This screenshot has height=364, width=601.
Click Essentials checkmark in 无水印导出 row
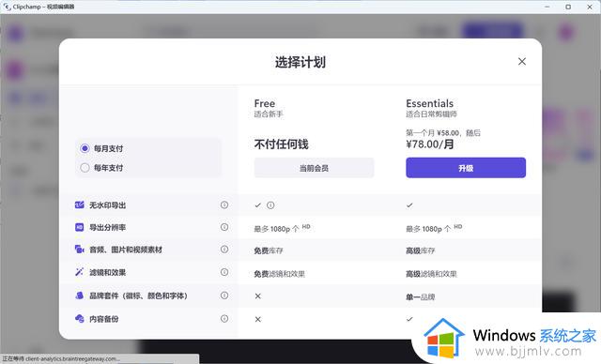(x=409, y=205)
